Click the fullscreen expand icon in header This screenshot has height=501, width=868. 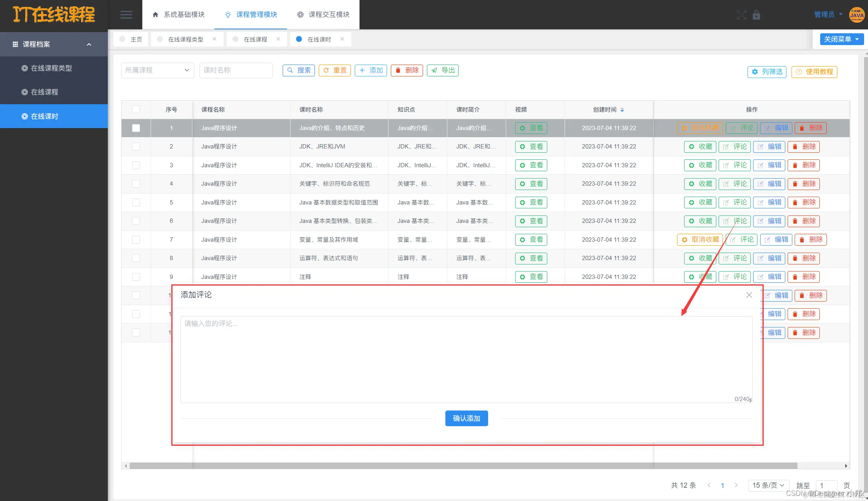pyautogui.click(x=741, y=15)
